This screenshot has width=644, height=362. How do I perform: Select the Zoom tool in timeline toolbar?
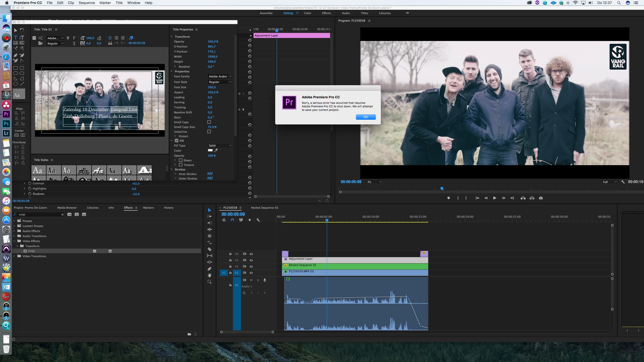click(209, 282)
